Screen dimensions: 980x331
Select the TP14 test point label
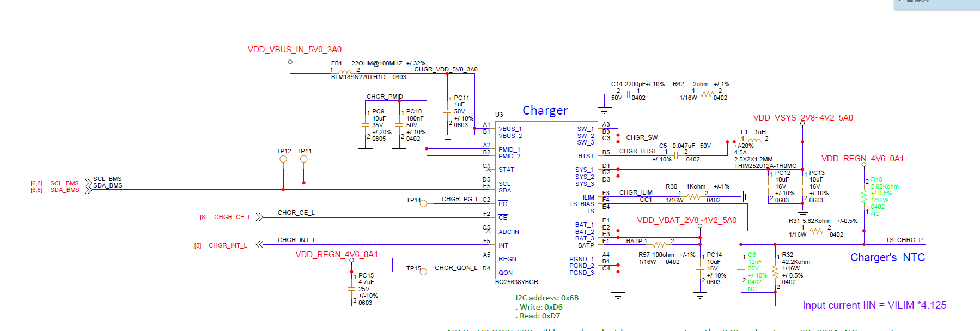pos(413,200)
